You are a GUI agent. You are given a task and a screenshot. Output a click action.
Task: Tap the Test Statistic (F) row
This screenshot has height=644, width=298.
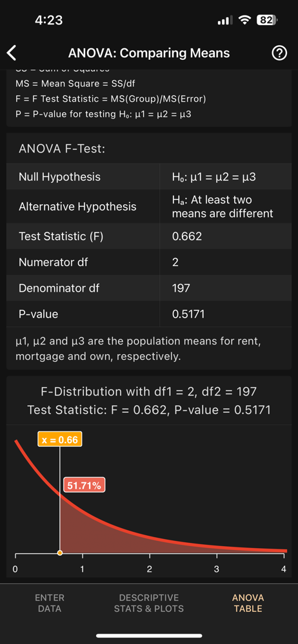pos(148,236)
